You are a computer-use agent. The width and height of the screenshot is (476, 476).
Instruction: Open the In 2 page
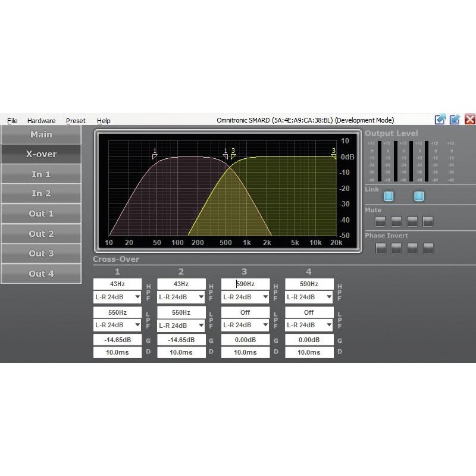[x=41, y=193]
